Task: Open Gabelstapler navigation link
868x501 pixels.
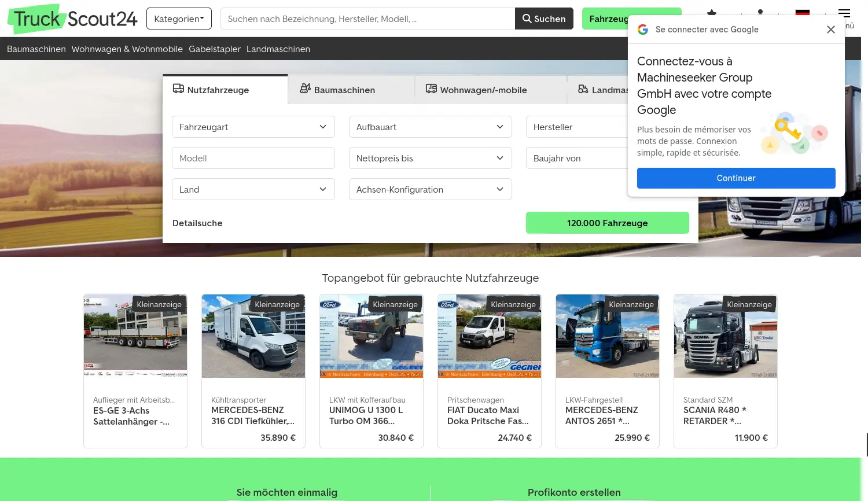Action: tap(215, 49)
